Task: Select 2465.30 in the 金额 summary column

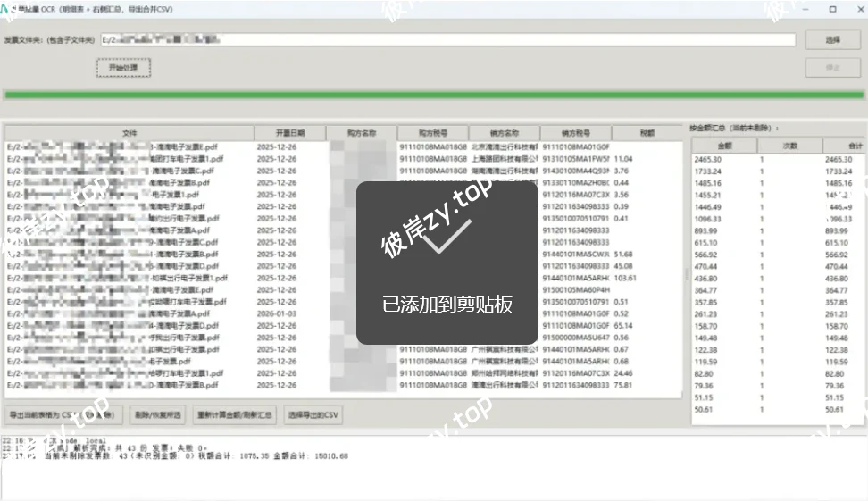Action: tap(707, 160)
